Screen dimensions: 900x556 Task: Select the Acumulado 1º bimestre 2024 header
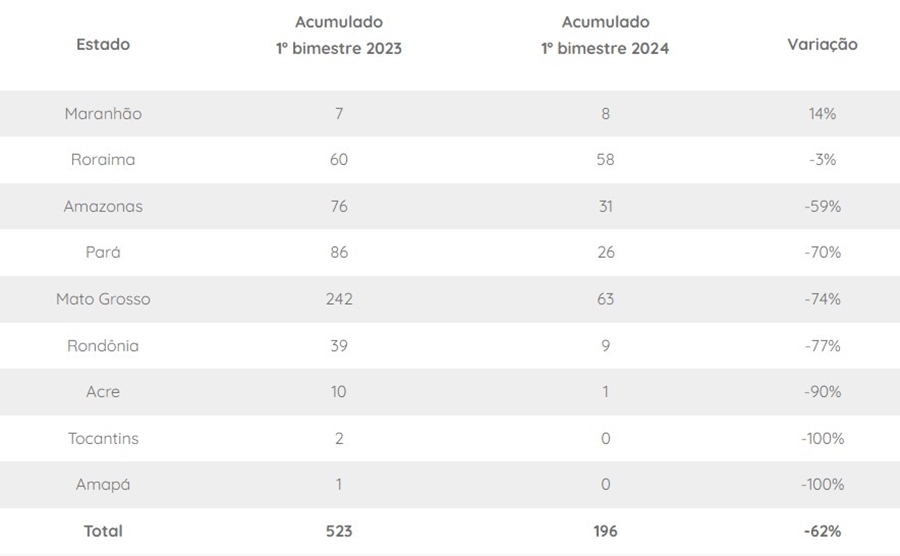click(x=605, y=35)
